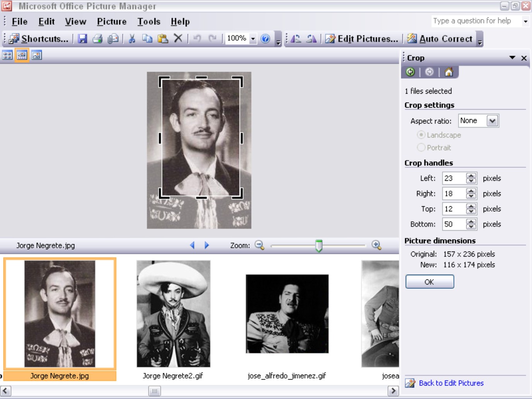
Task: Open the Shortcuts pane button
Action: pos(39,39)
